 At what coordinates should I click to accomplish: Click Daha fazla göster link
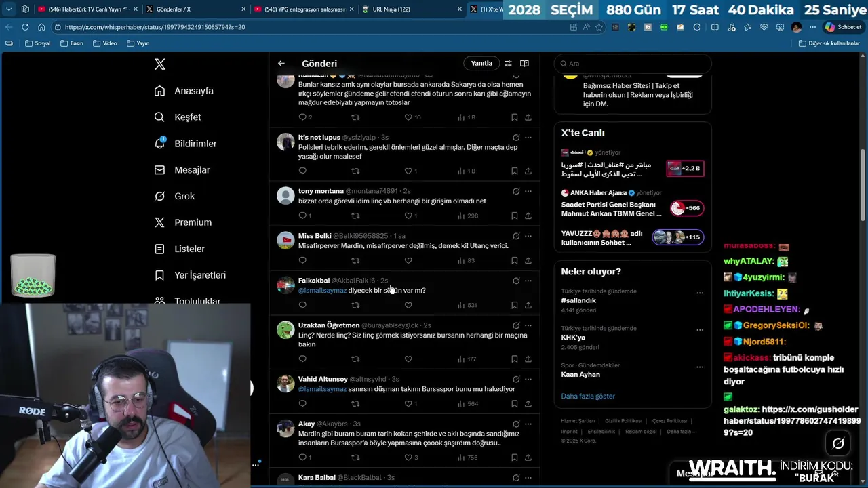588,396
